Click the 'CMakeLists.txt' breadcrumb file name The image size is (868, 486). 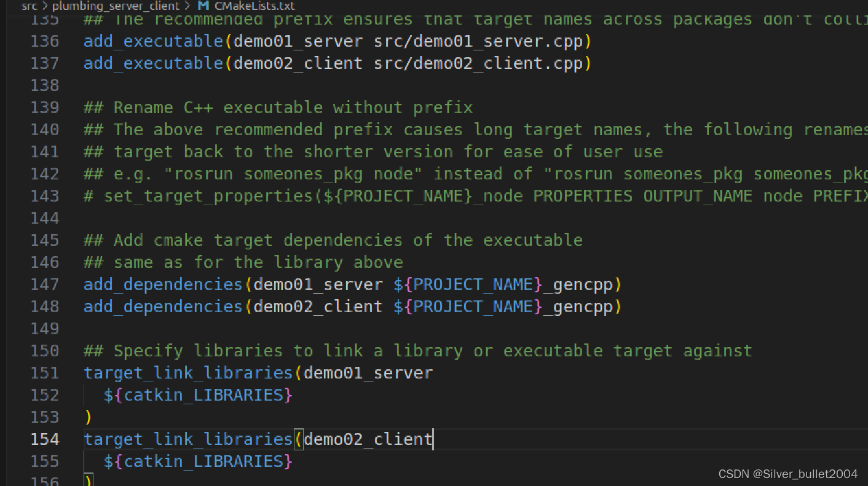(254, 6)
